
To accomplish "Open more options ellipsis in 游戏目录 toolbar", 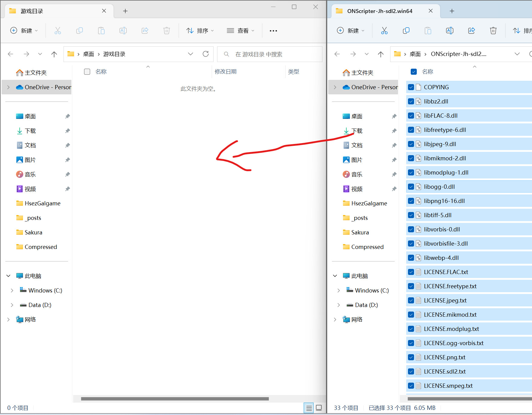I will 273,31.
